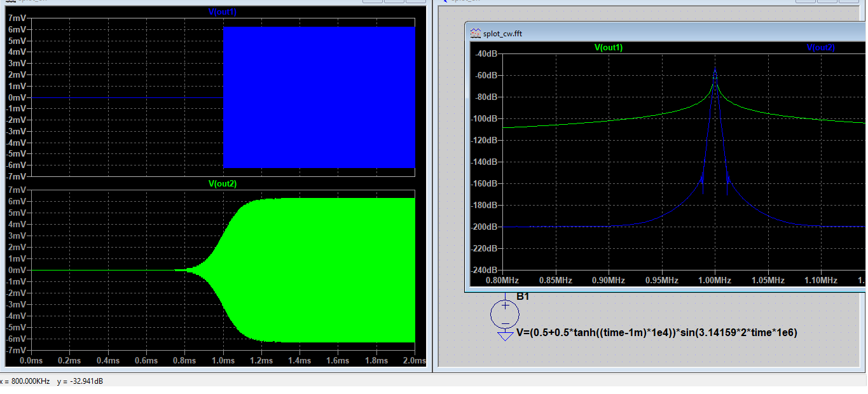Click the 1.00MHz tick label on the FFT axis

[715, 280]
